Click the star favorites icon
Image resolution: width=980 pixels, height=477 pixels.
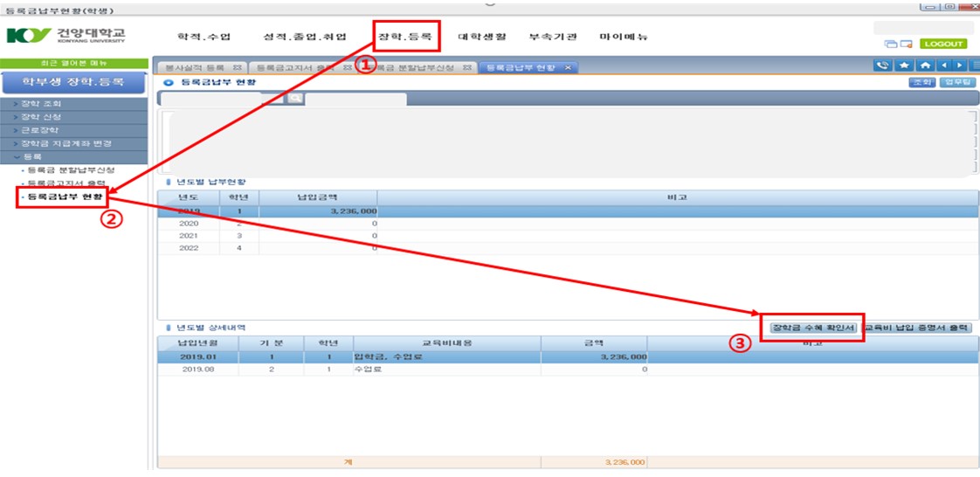[904, 66]
